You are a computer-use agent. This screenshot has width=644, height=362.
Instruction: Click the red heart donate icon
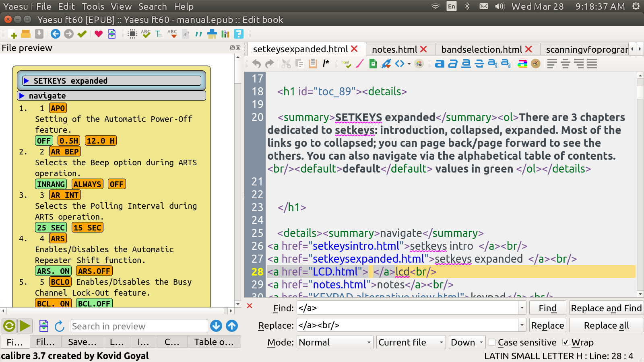pos(99,34)
